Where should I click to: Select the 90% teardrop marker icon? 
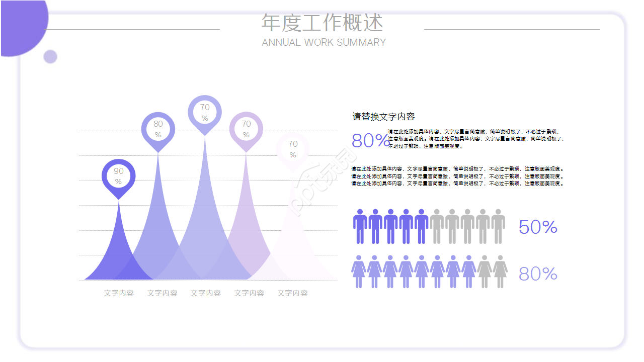118,177
